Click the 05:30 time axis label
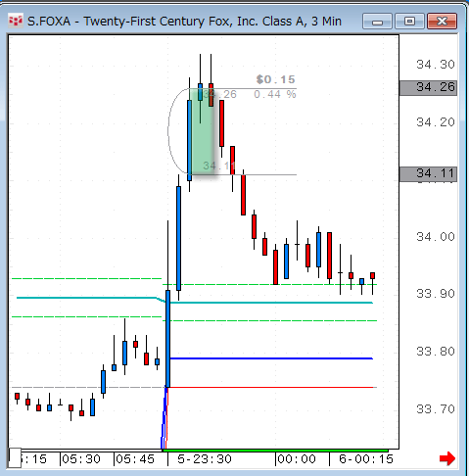The image size is (469, 476). (x=81, y=459)
